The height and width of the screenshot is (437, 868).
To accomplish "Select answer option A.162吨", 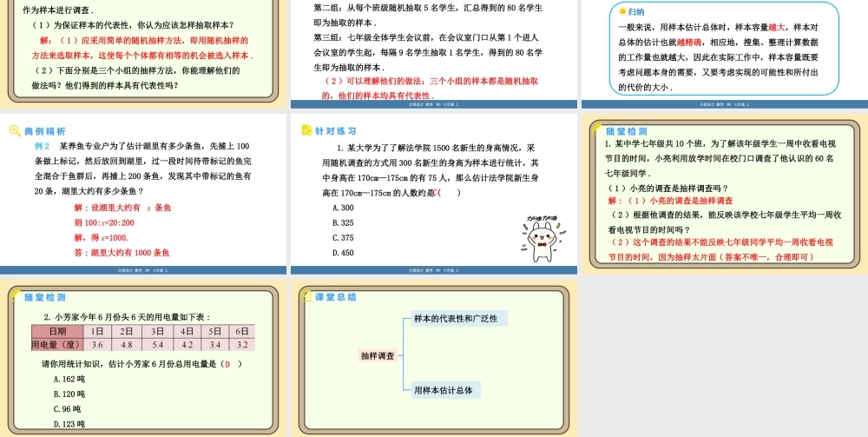I will click(x=69, y=380).
